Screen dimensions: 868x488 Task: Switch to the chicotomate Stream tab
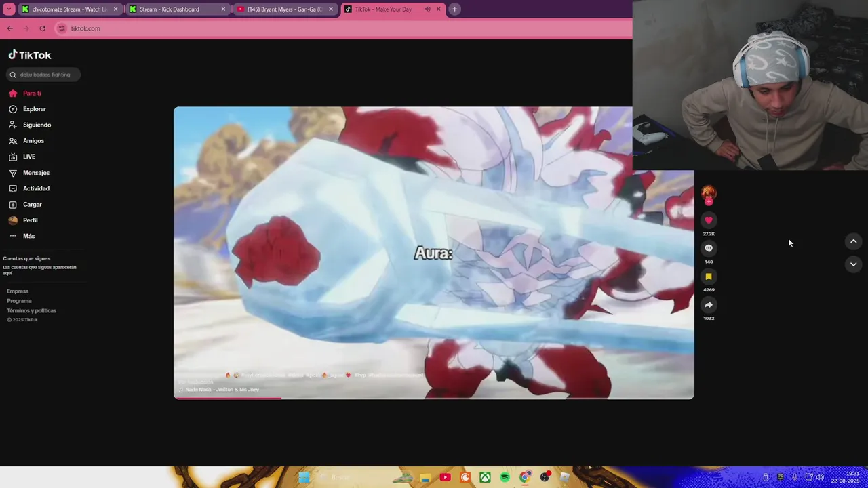(70, 9)
